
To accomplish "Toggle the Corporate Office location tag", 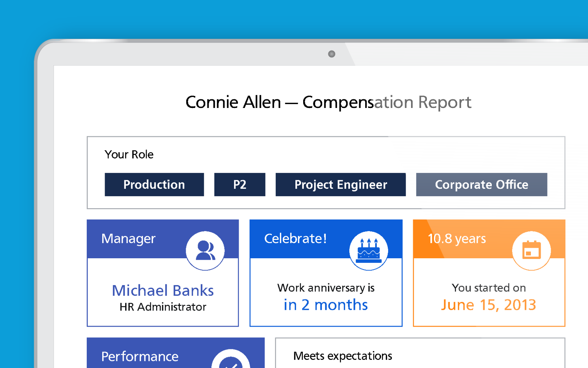I will (482, 185).
